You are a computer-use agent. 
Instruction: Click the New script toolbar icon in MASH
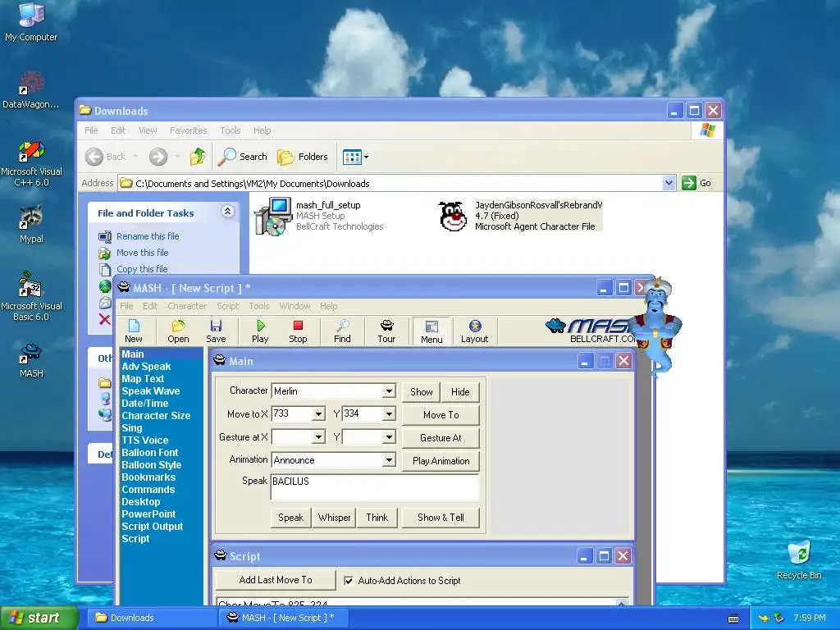(134, 331)
